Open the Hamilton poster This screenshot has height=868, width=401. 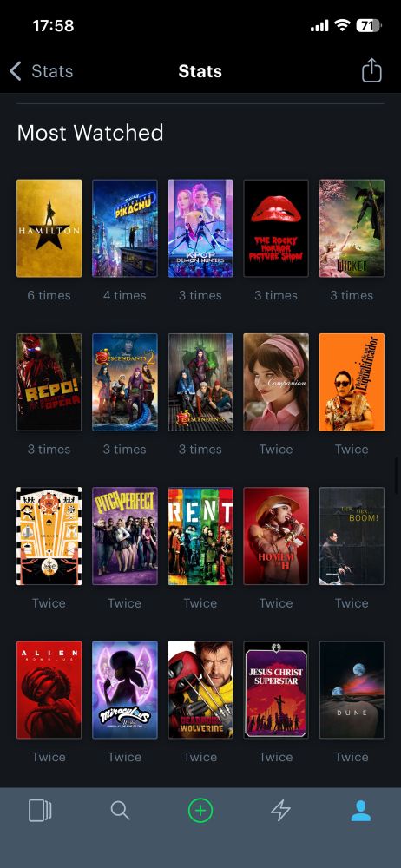tap(49, 228)
